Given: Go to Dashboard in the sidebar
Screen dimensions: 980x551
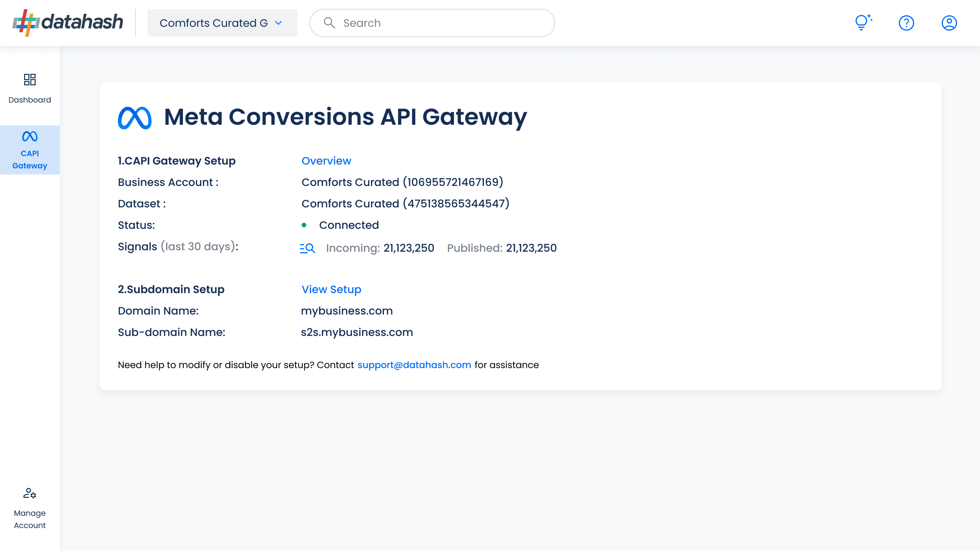Looking at the screenshot, I should pyautogui.click(x=30, y=89).
